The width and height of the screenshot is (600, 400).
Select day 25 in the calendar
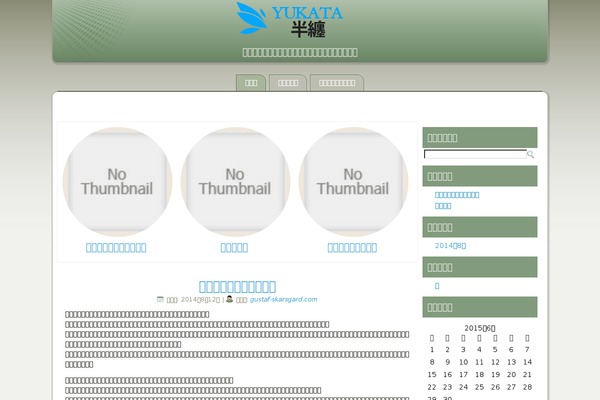coord(479,387)
